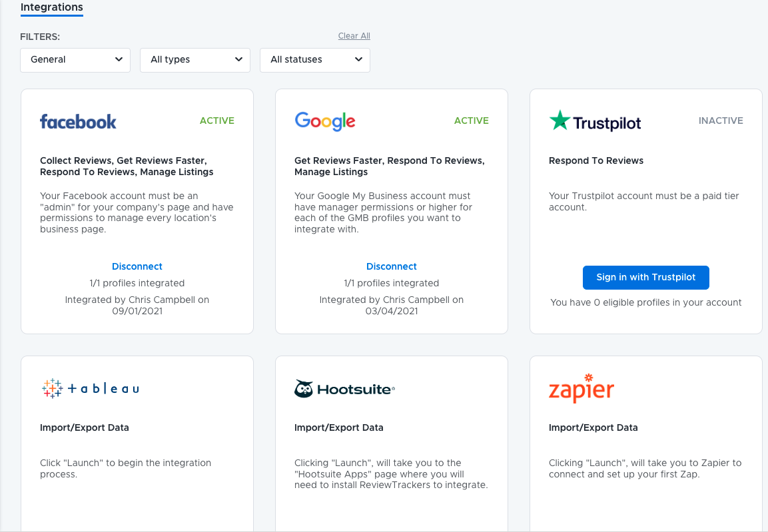This screenshot has width=768, height=532.
Task: Click the Google ACTIVE status label
Action: pos(471,121)
